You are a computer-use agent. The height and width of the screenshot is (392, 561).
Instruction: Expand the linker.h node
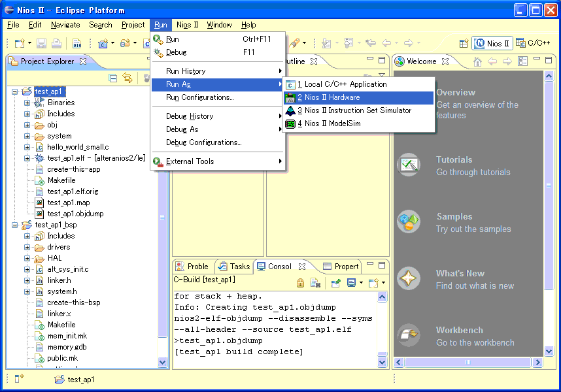[27, 280]
